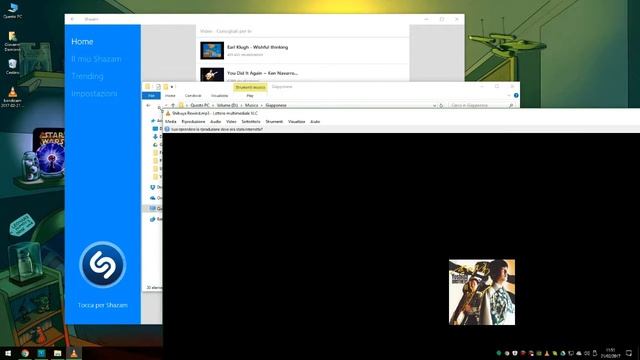Open the notification center icon

coord(629,353)
